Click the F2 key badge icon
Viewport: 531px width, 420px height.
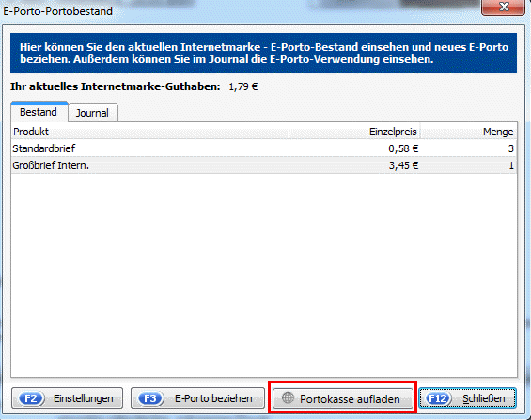tap(31, 398)
